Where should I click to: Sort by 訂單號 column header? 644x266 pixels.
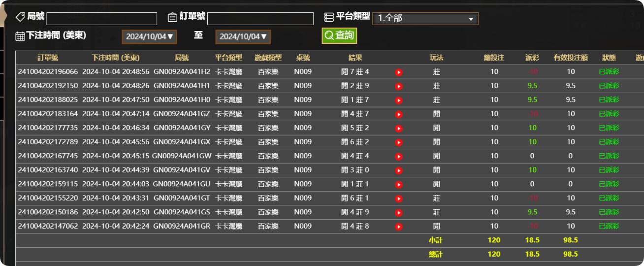(x=48, y=58)
